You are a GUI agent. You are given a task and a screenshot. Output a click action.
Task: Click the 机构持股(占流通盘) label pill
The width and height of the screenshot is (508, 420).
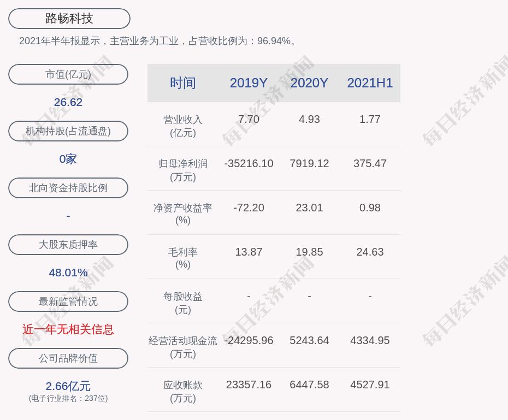[68, 131]
